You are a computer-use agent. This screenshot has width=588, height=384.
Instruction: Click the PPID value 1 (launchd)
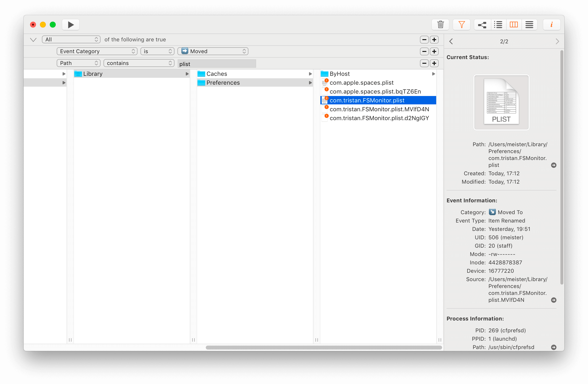click(502, 339)
